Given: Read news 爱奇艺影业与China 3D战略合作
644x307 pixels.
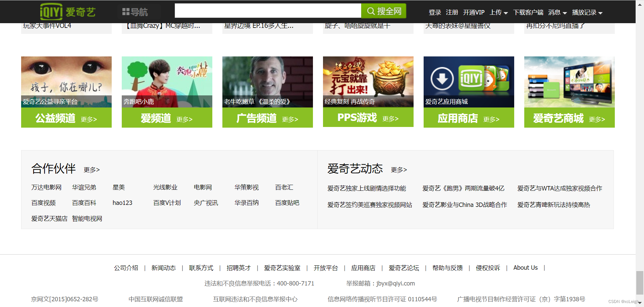Looking at the screenshot, I should [465, 205].
